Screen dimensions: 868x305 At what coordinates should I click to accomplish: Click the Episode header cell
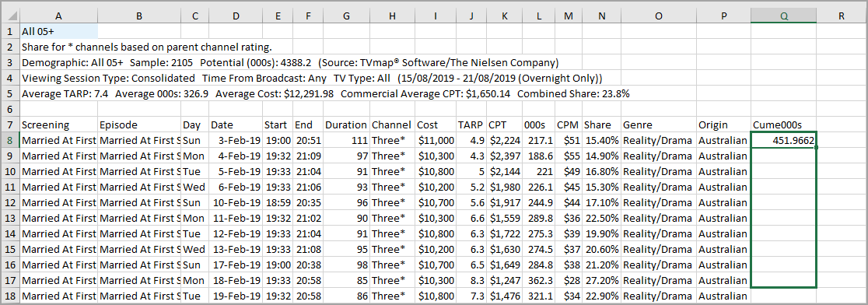pos(139,124)
